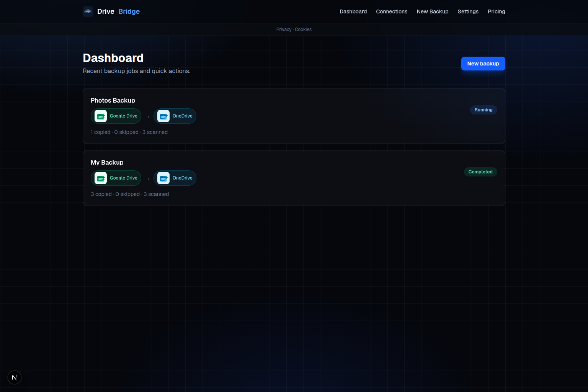This screenshot has width=588, height=392.
Task: Click the Google Drive label in My Backup
Action: [124, 178]
